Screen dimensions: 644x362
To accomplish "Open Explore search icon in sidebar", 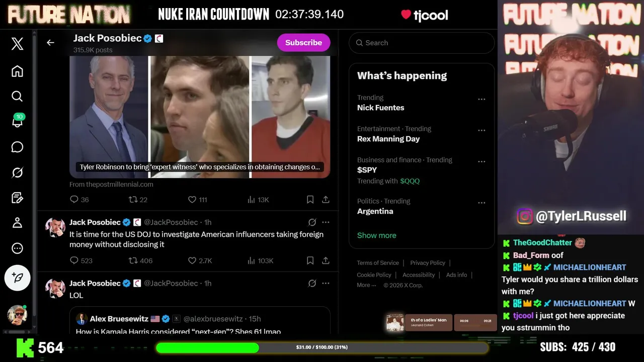I will [x=17, y=96].
